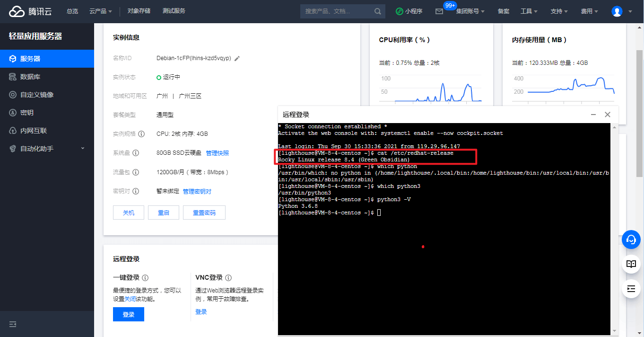The image size is (644, 337).
Task: Expand the 自动化助手 submenu chevron
Action: (x=83, y=148)
